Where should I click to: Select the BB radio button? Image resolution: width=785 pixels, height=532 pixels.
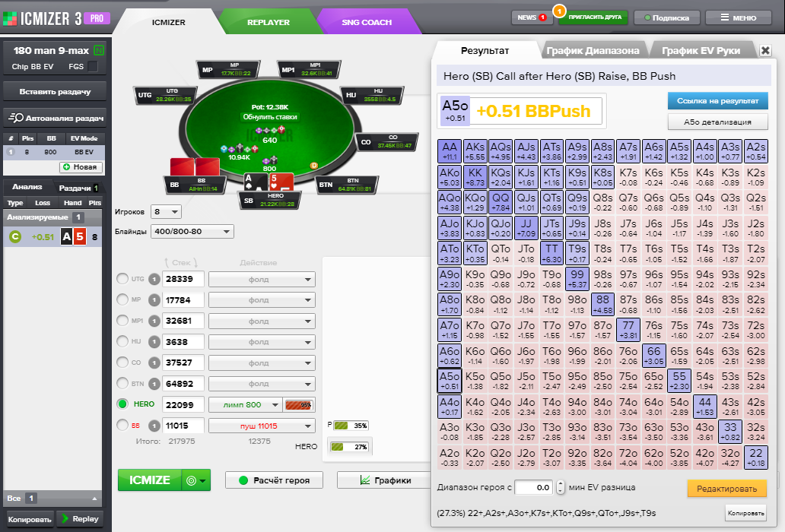pyautogui.click(x=122, y=425)
